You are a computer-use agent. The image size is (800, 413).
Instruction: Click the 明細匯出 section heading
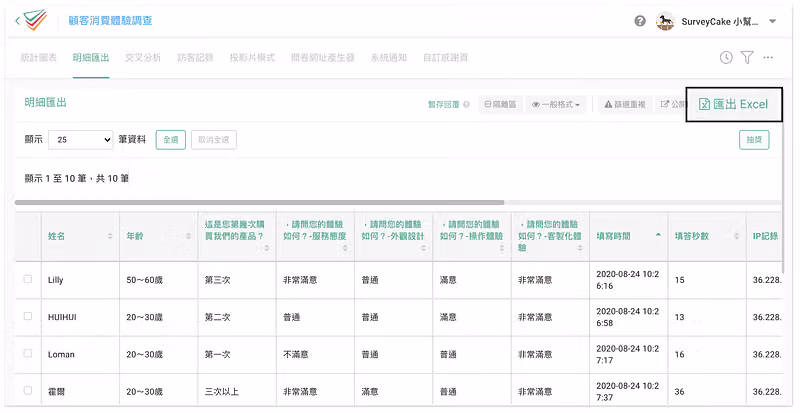tap(45, 103)
